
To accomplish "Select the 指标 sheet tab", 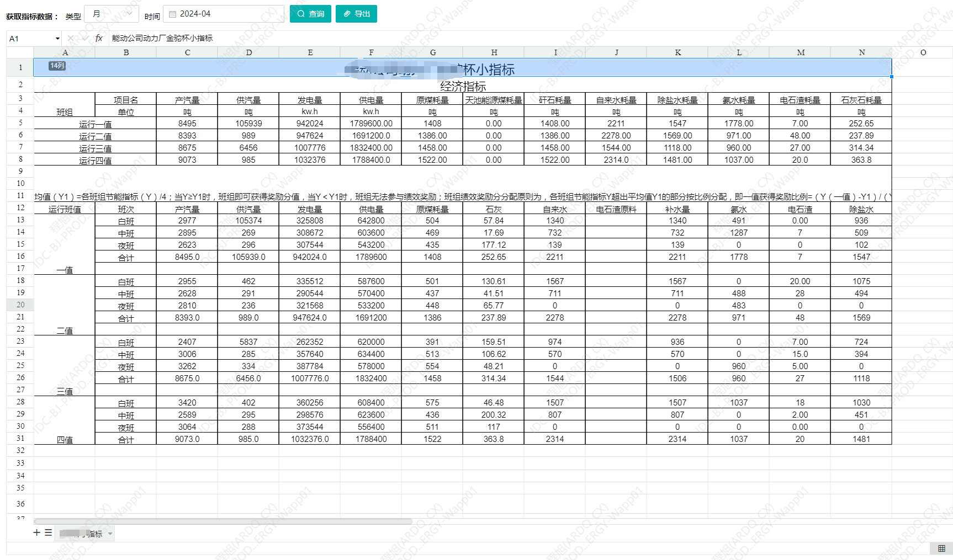I will coord(83,534).
